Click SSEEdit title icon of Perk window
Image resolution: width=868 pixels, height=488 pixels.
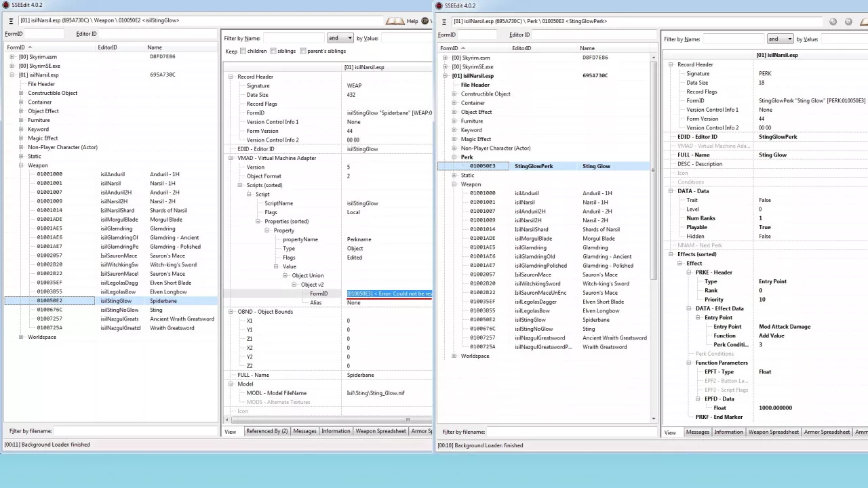[439, 5]
